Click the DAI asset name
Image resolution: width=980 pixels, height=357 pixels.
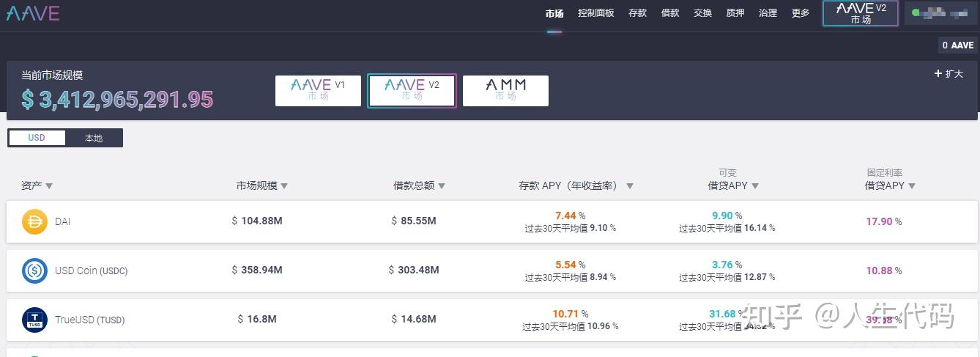[x=63, y=221]
